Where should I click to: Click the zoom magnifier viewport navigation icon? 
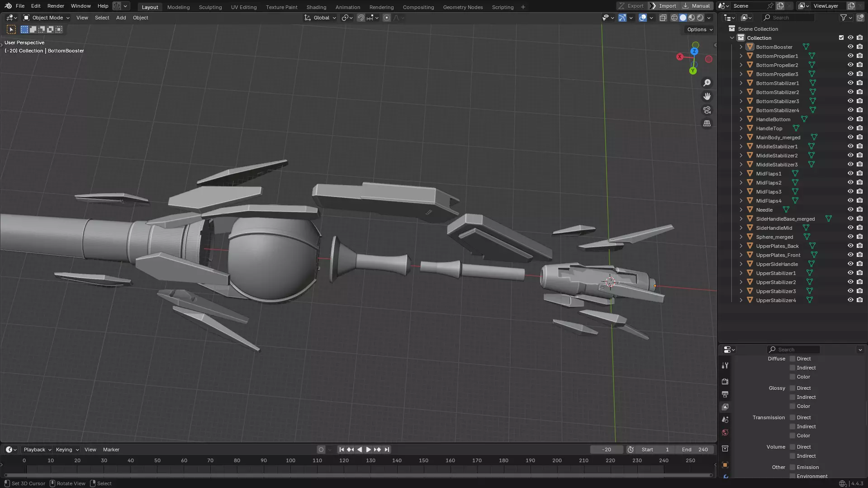pyautogui.click(x=707, y=83)
